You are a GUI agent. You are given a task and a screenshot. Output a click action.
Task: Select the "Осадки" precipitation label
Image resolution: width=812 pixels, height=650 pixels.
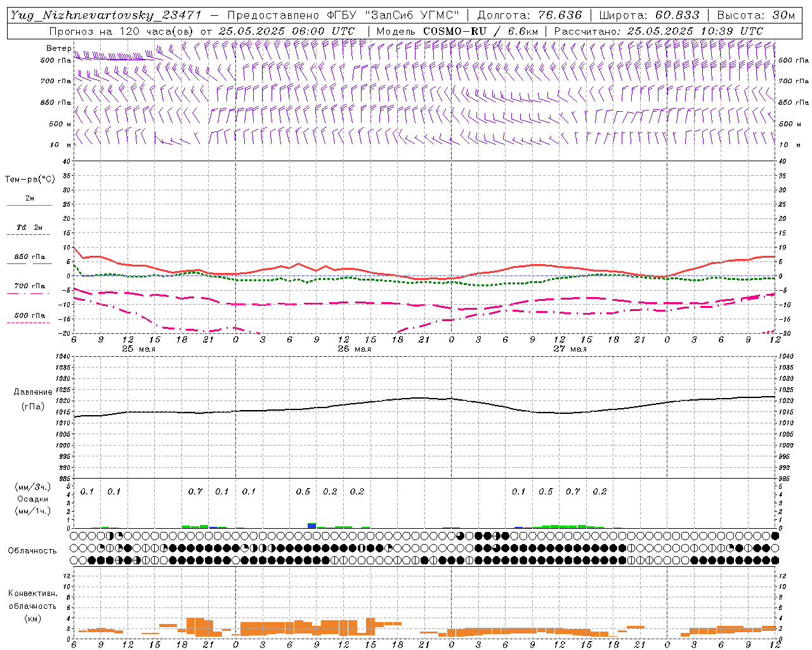pos(33,499)
